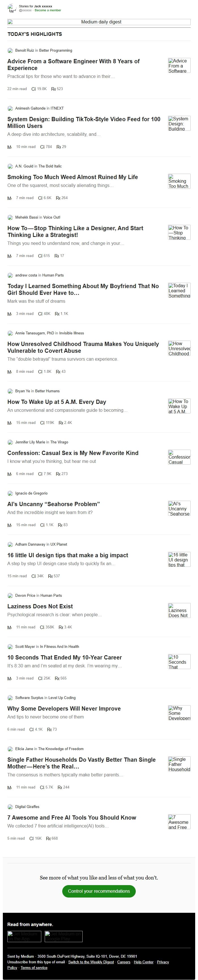The image size is (198, 980).
Task: Click the Get Medium on Google Play badge
Action: coord(63,936)
